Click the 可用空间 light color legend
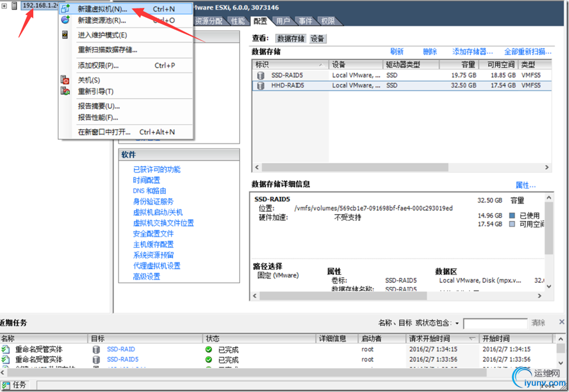This screenshot has height=392, width=569. pyautogui.click(x=512, y=224)
